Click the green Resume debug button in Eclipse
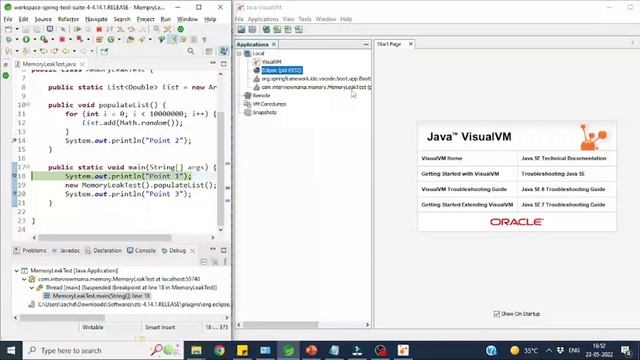This screenshot has width=640, height=360. pos(78,29)
